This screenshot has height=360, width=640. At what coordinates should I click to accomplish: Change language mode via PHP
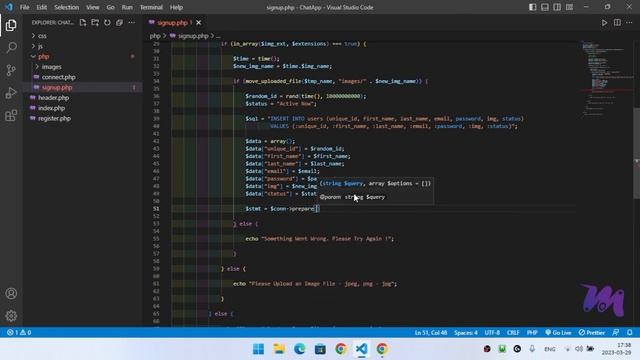pyautogui.click(x=532, y=333)
